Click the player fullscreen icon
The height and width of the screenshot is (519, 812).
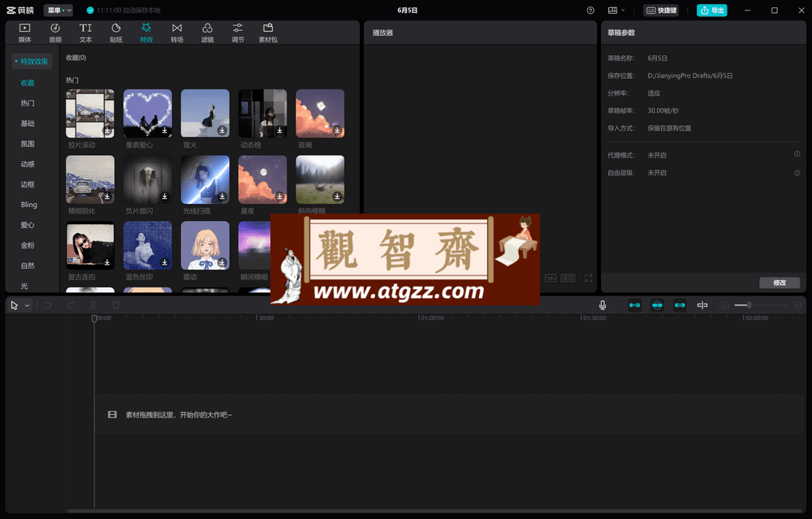click(x=588, y=278)
